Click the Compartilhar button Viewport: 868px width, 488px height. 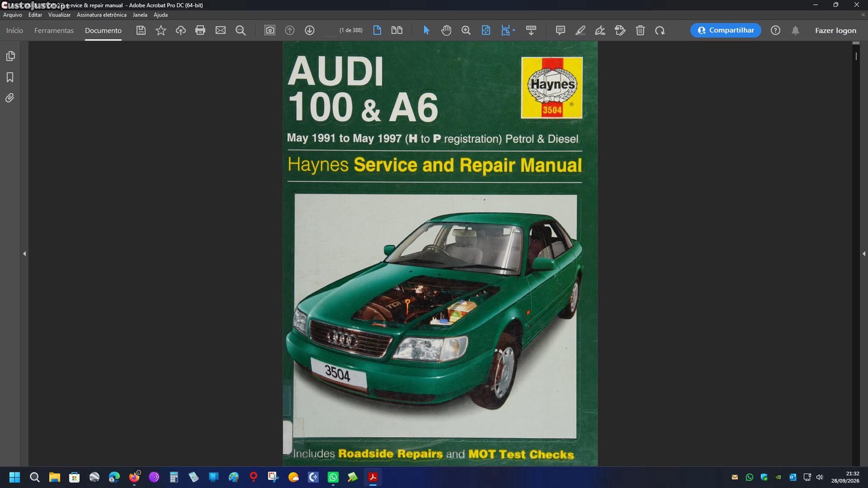pyautogui.click(x=726, y=30)
